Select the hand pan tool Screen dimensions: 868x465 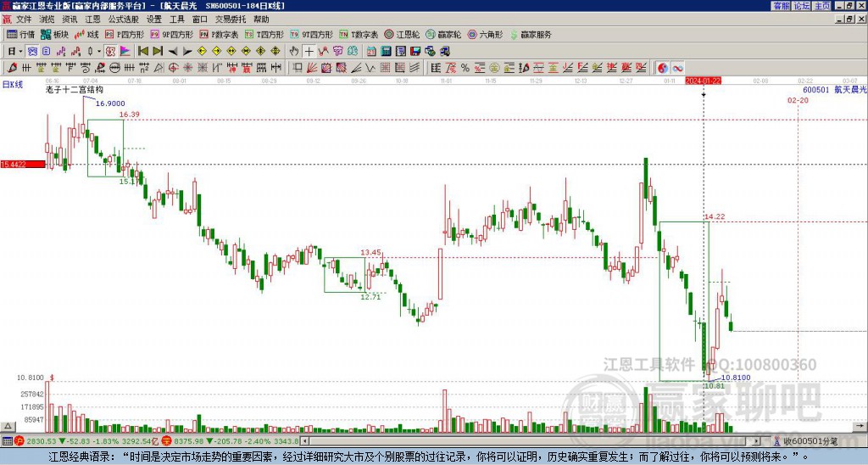tap(294, 52)
